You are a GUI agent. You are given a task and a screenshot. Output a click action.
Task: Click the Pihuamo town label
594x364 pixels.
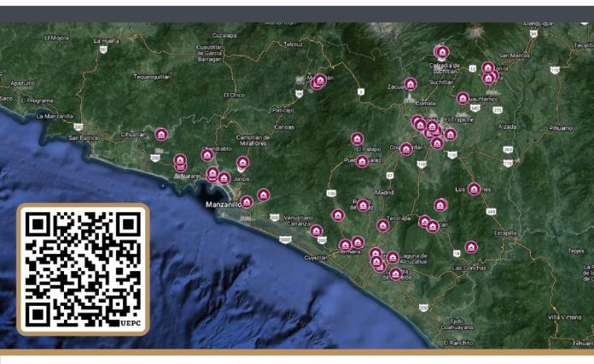[561, 128]
